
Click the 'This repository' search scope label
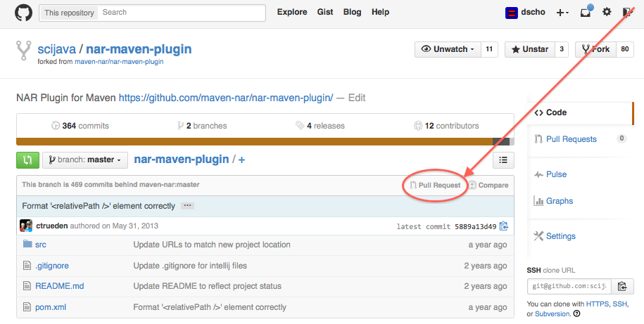[x=69, y=13]
